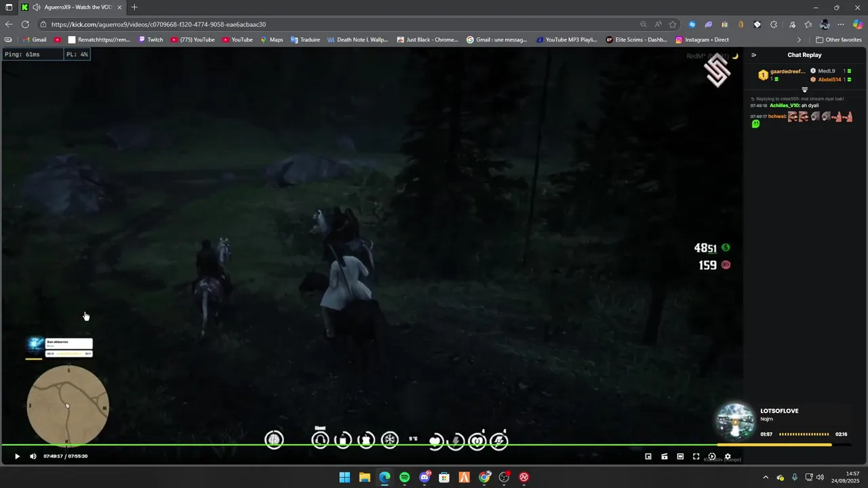Click hchwai username in chat
The height and width of the screenshot is (488, 868).
(x=777, y=117)
